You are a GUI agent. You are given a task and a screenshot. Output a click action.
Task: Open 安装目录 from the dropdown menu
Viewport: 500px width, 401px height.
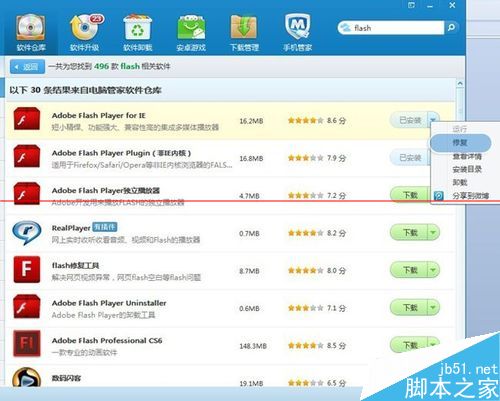[467, 169]
